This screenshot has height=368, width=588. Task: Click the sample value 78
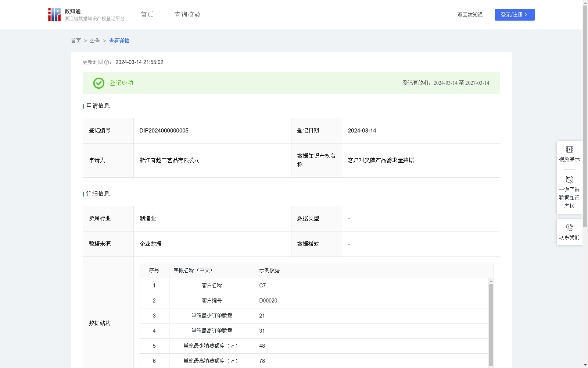(x=262, y=361)
